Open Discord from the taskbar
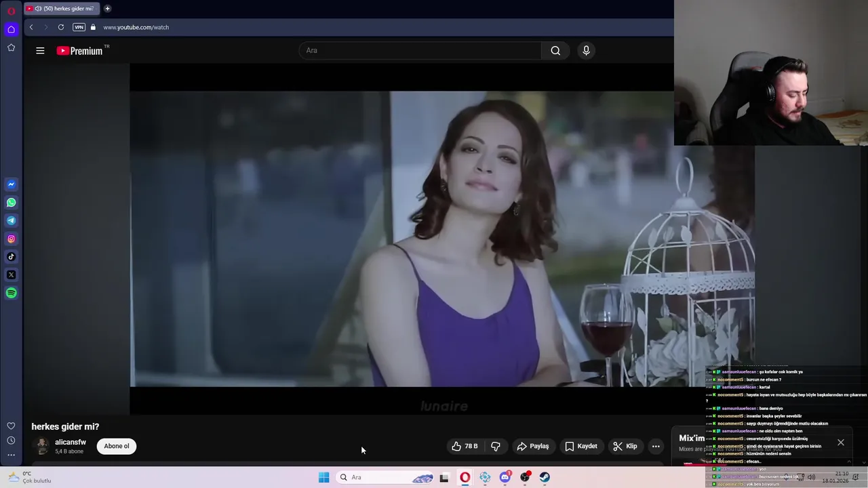Viewport: 868px width, 488px height. tap(505, 477)
